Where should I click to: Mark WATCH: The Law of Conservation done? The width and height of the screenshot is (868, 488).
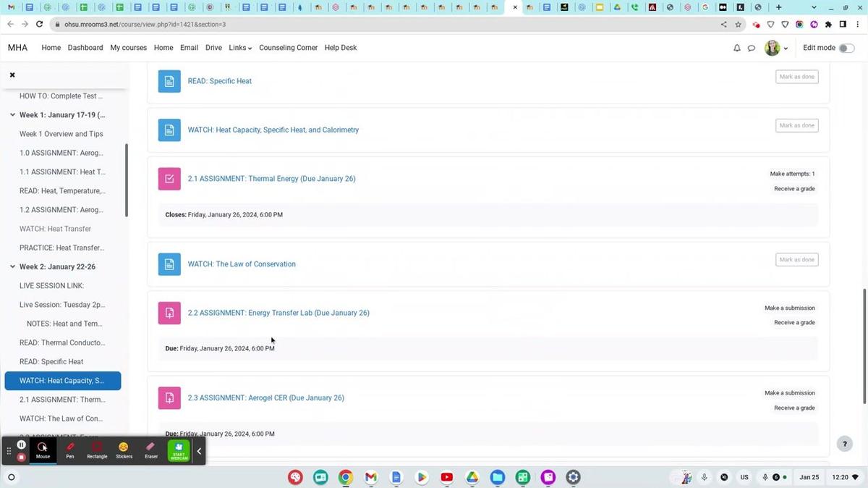point(796,259)
